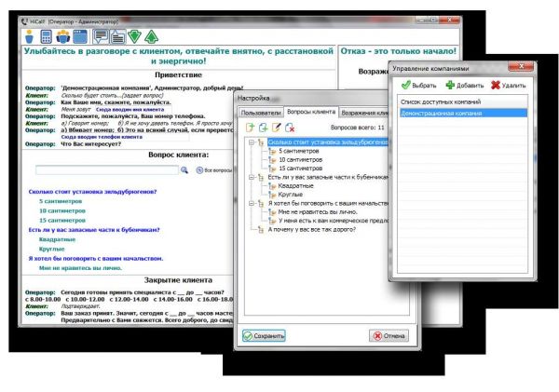Click the Круглые link in main window

tap(51, 249)
